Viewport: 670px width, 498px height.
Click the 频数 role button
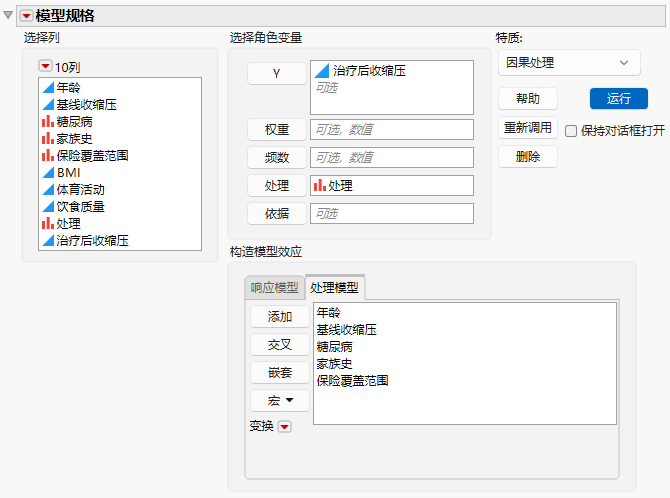[277, 158]
